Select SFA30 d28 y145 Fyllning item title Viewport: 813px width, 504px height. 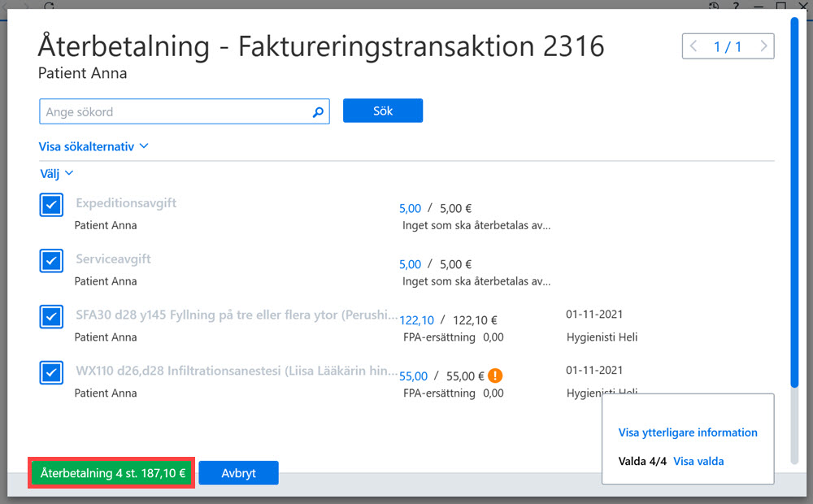point(237,315)
